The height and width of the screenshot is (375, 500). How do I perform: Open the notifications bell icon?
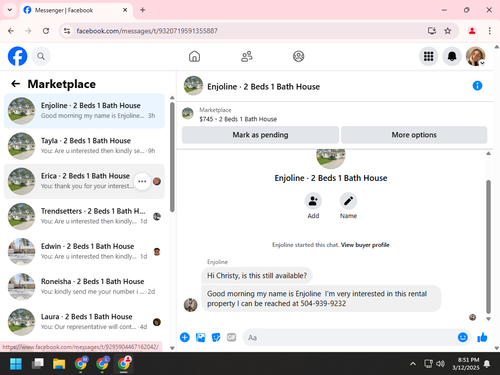point(452,56)
